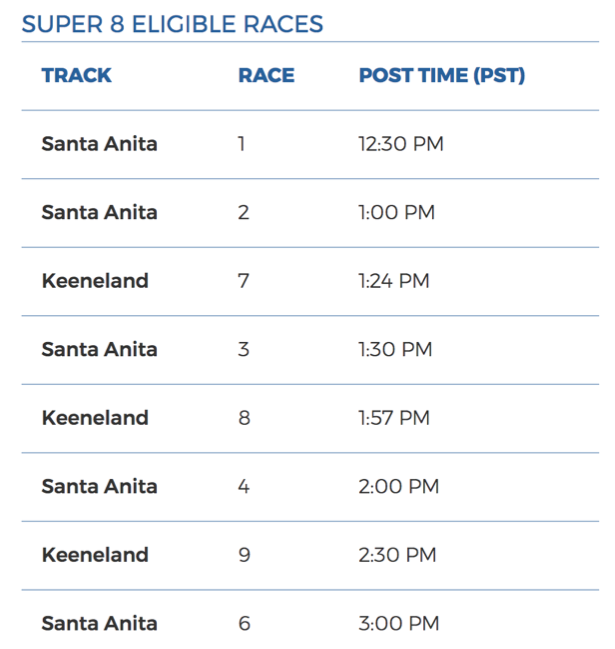Viewport: 615px width, 649px height.
Task: Click the POST TIME (PST) column header
Action: click(441, 76)
